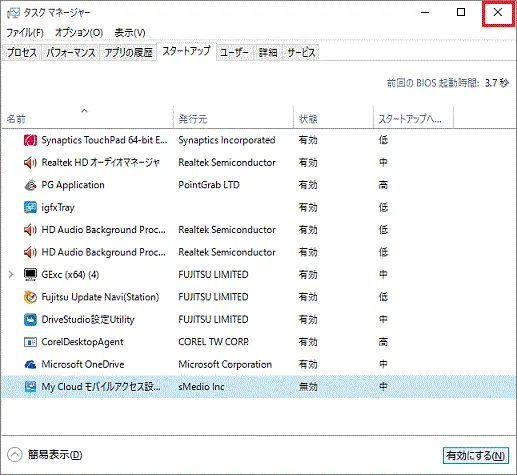The width and height of the screenshot is (517, 475).
Task: Select the DriveStudio設定Utility icon
Action: pyautogui.click(x=30, y=319)
